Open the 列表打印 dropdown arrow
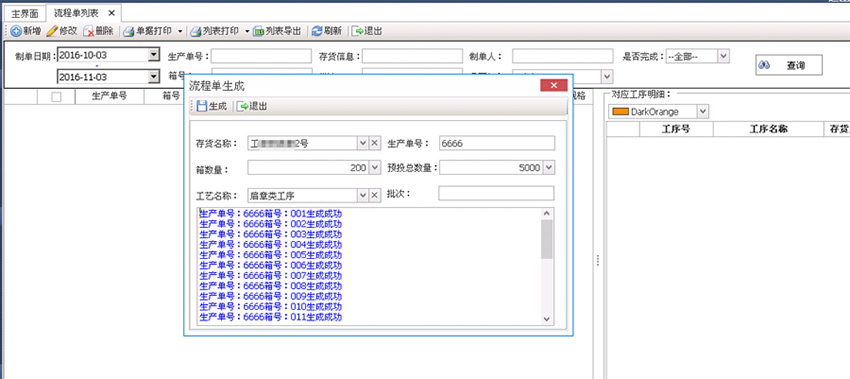The image size is (850, 379). pyautogui.click(x=247, y=31)
